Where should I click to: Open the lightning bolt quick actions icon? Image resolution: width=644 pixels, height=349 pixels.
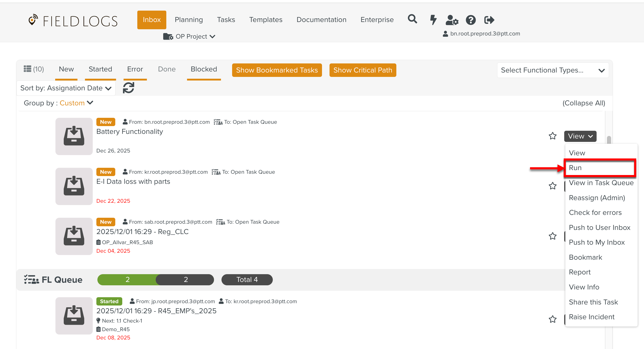click(x=433, y=20)
